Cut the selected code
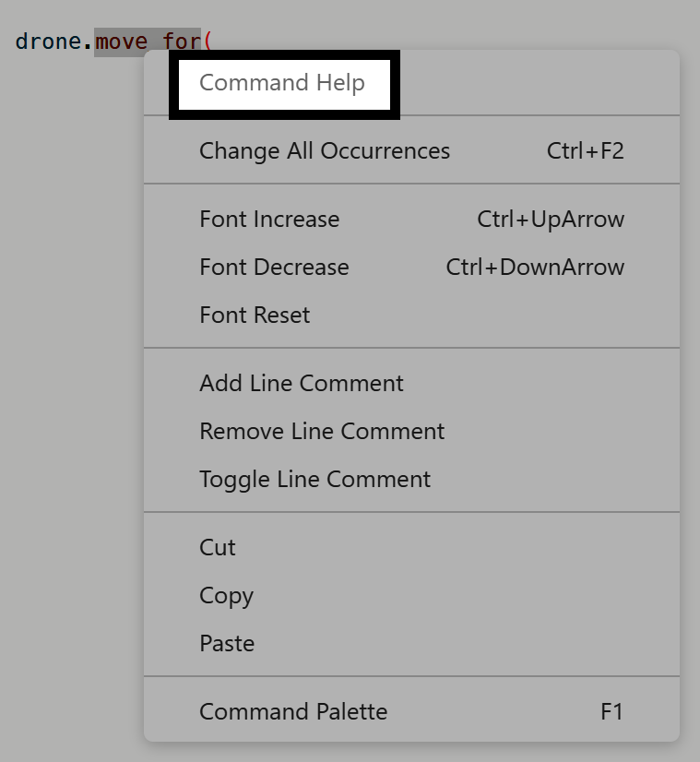Screen dimensions: 700x762 [x=217, y=547]
